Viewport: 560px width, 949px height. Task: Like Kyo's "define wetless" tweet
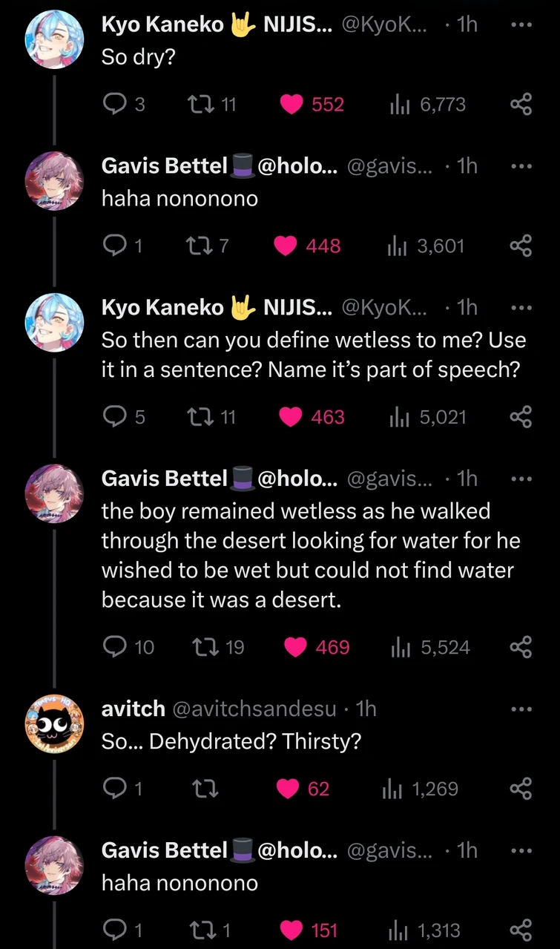coord(291,417)
